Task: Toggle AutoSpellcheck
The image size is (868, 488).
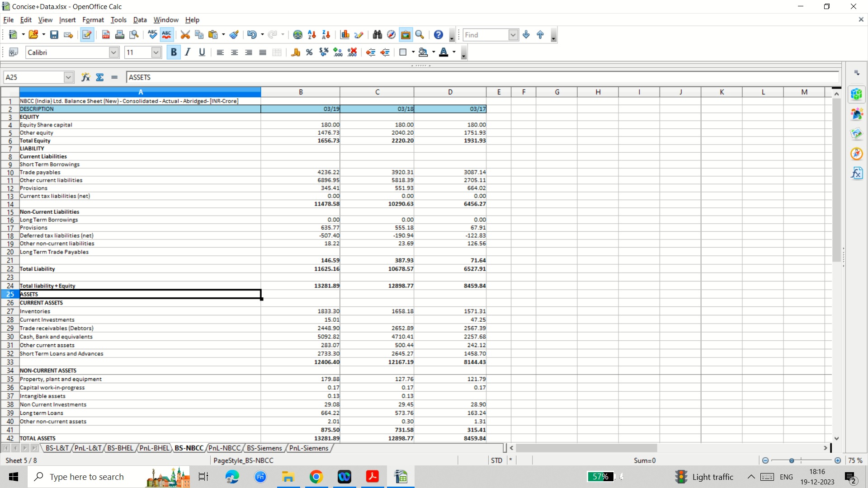Action: click(x=167, y=35)
